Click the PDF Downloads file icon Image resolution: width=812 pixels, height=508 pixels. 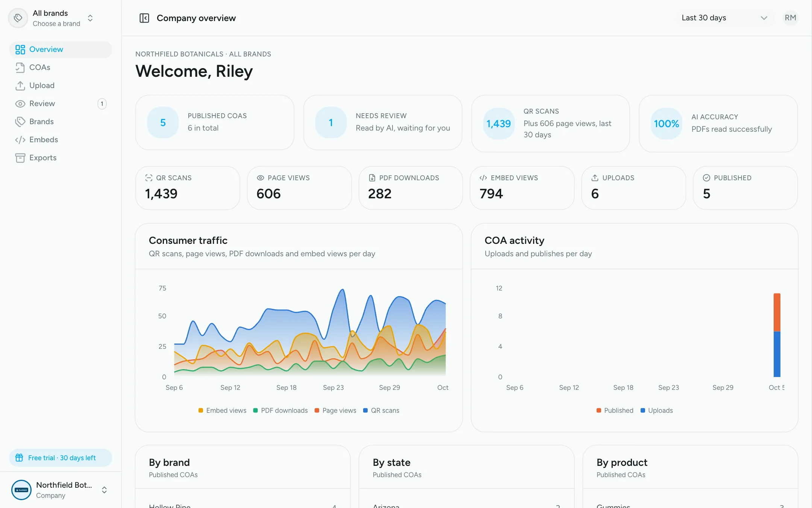click(x=372, y=178)
